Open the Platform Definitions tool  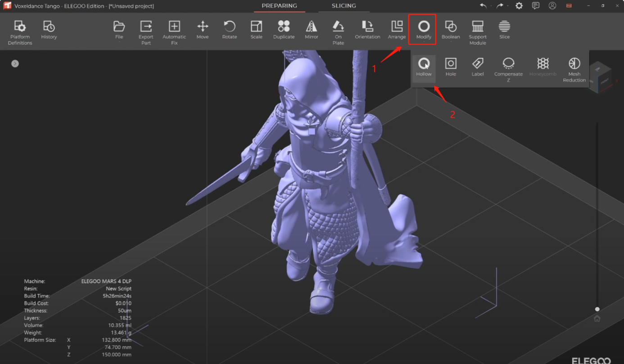[20, 32]
